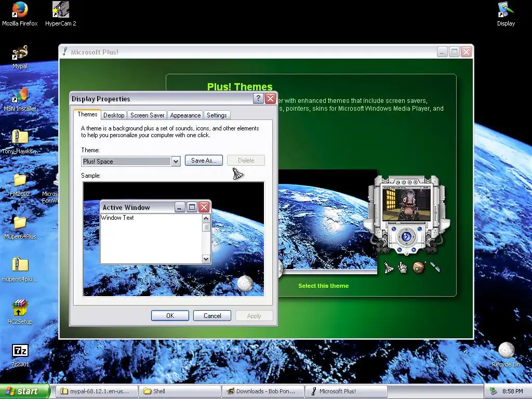Switch to mypal-68.12.1 taskbar item
Image resolution: width=532 pixels, height=399 pixels.
click(x=96, y=391)
